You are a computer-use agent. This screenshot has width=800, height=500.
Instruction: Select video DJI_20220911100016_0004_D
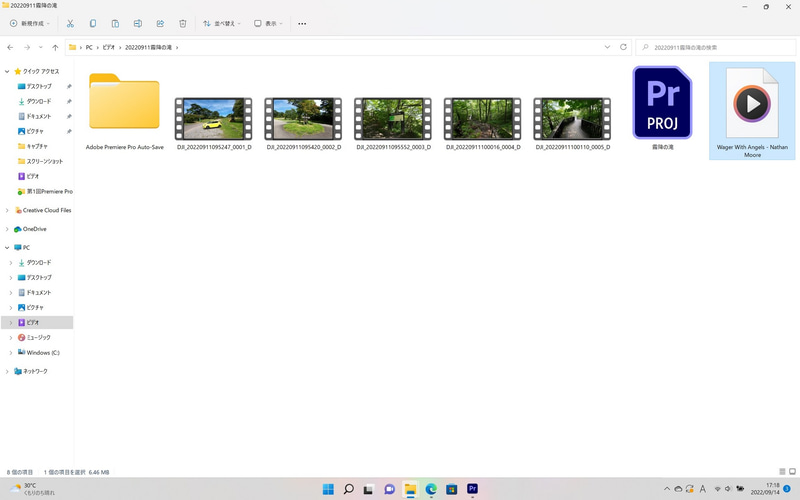pos(483,123)
